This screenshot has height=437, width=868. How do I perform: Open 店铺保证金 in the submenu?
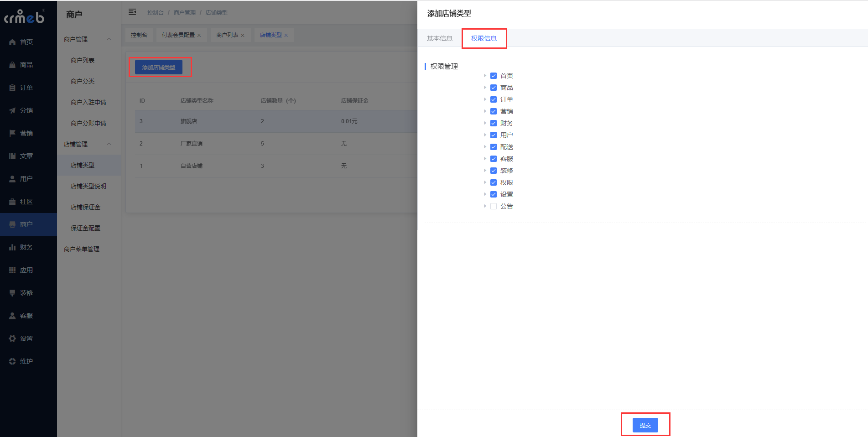(x=85, y=207)
